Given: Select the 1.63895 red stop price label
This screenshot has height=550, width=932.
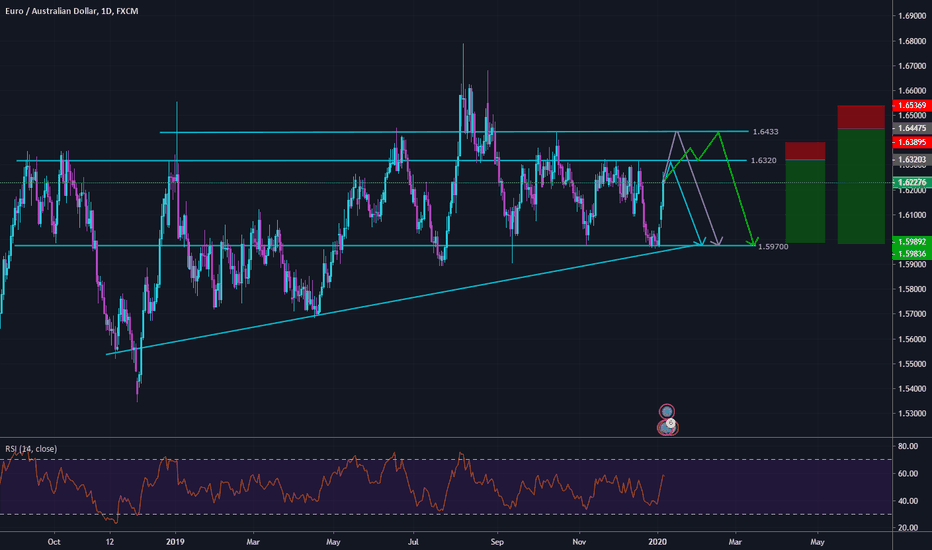Looking at the screenshot, I should (912, 142).
